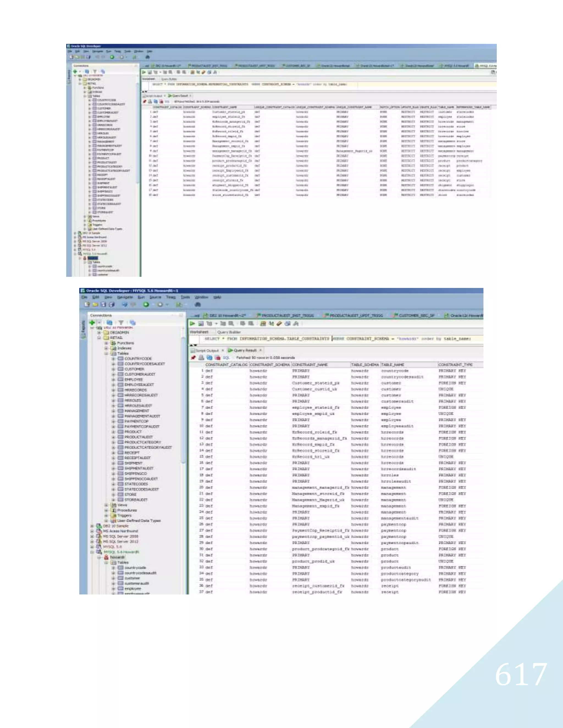Select MS Access Northwind connection in lower tree
563x728 pixels.
point(120,531)
